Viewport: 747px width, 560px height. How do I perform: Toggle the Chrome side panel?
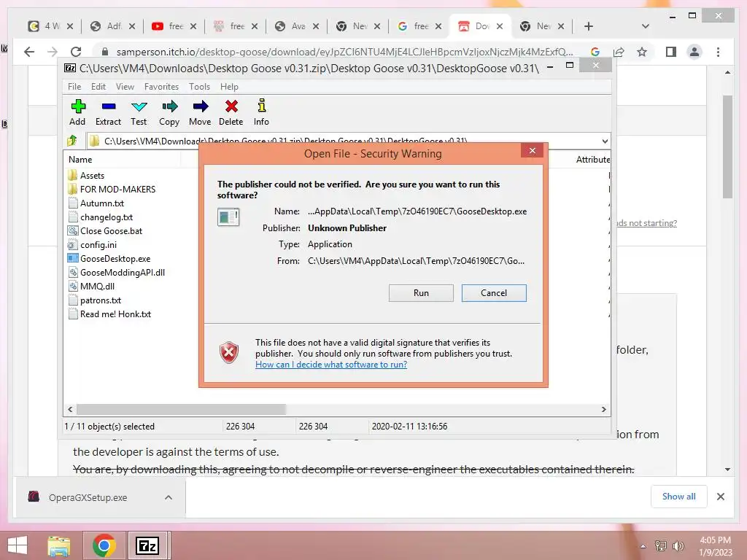(x=671, y=52)
